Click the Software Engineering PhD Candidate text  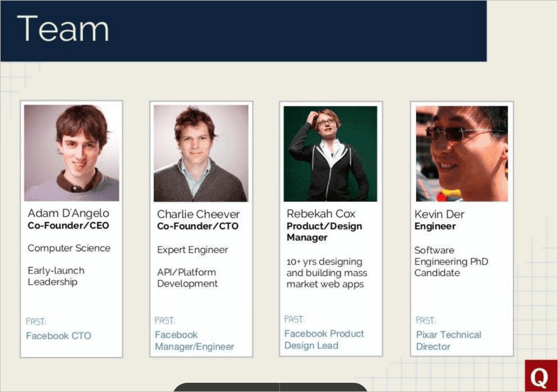coord(451,262)
